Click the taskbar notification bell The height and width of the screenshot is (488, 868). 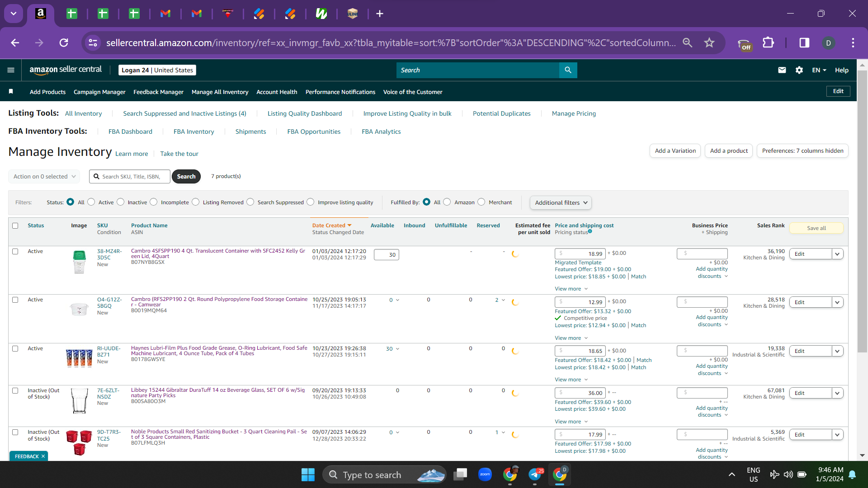(852, 474)
